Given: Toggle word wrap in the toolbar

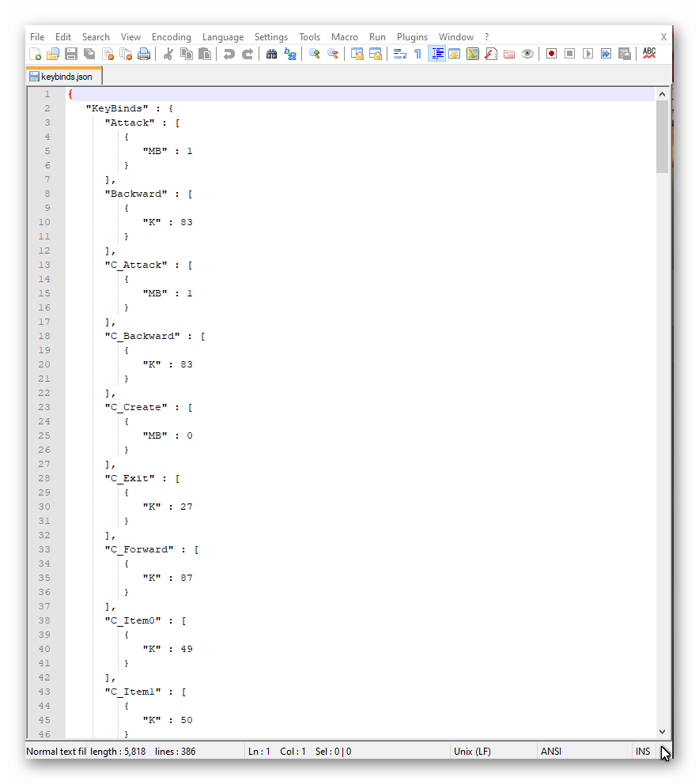Looking at the screenshot, I should click(x=399, y=54).
